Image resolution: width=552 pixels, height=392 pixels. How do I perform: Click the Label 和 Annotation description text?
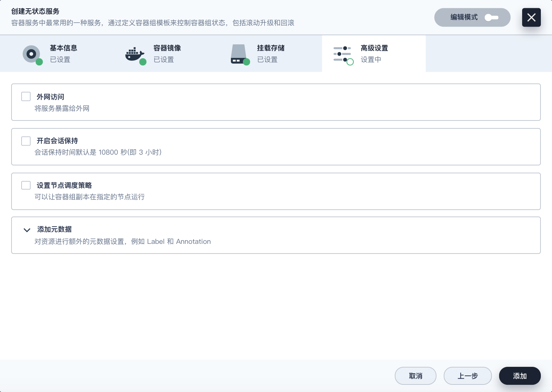tap(123, 241)
